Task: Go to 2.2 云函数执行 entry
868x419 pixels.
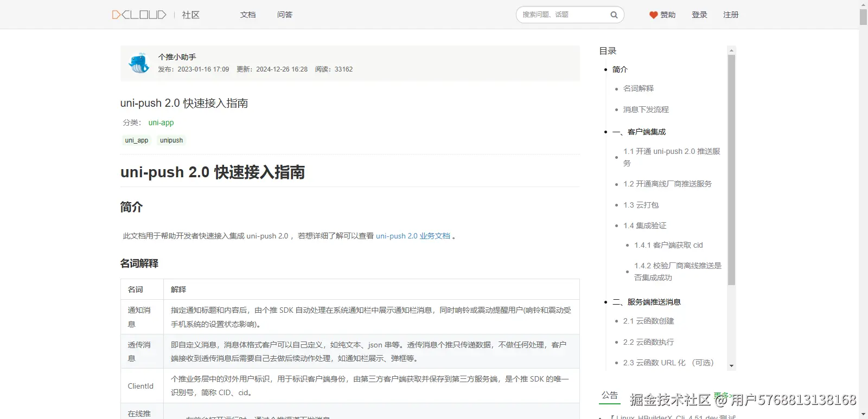Action: [x=648, y=342]
